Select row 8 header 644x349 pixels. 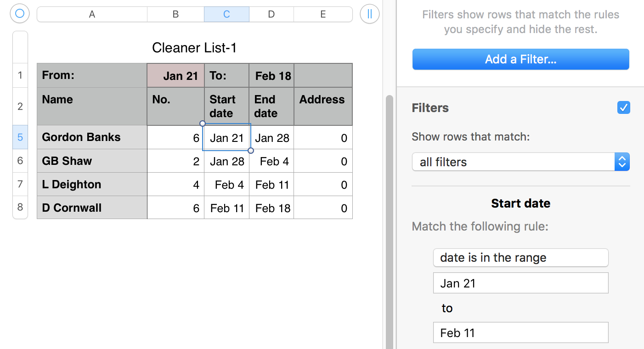tap(20, 207)
